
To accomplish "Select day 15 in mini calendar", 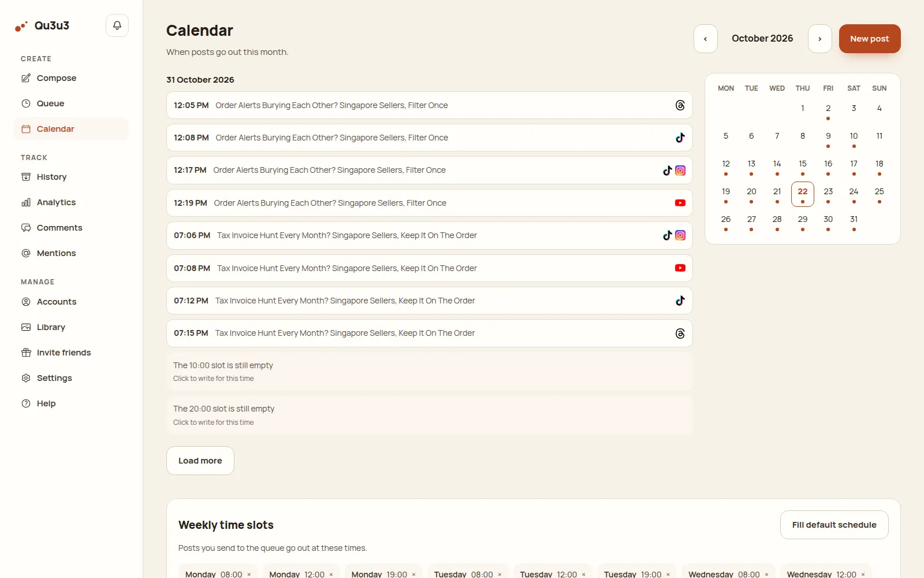I will coord(803,166).
